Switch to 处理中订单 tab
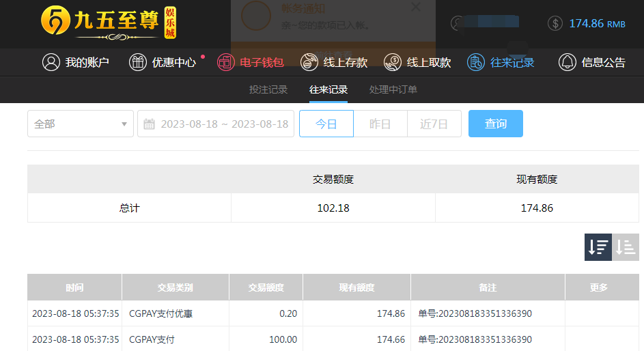Viewport: 644px width, 351px height. [393, 89]
